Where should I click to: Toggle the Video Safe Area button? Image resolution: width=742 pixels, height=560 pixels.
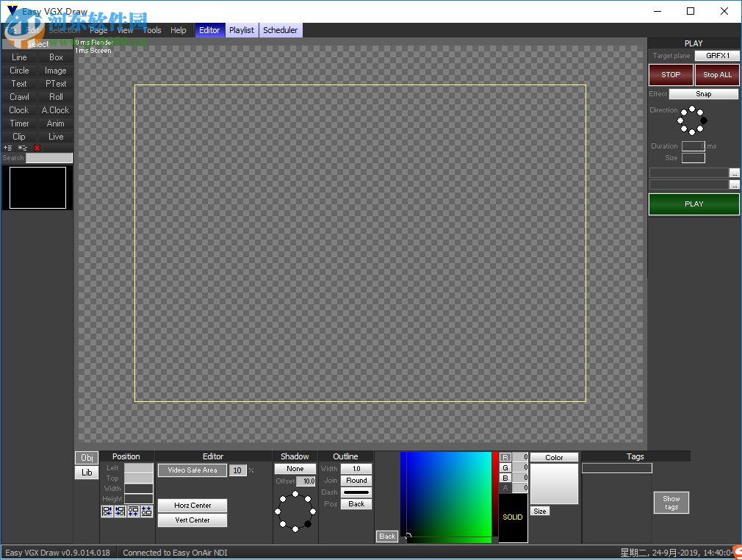click(192, 470)
